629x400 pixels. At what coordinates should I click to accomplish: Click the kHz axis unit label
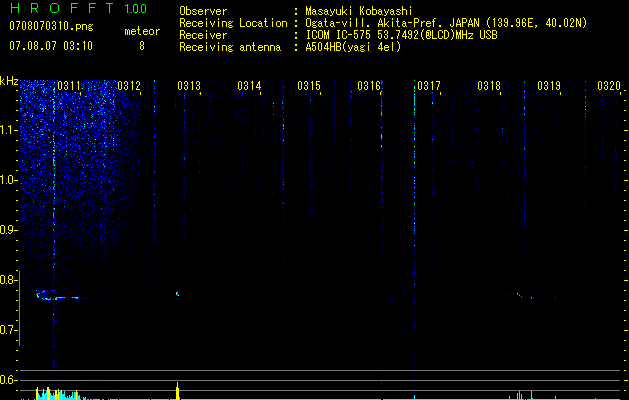9,81
